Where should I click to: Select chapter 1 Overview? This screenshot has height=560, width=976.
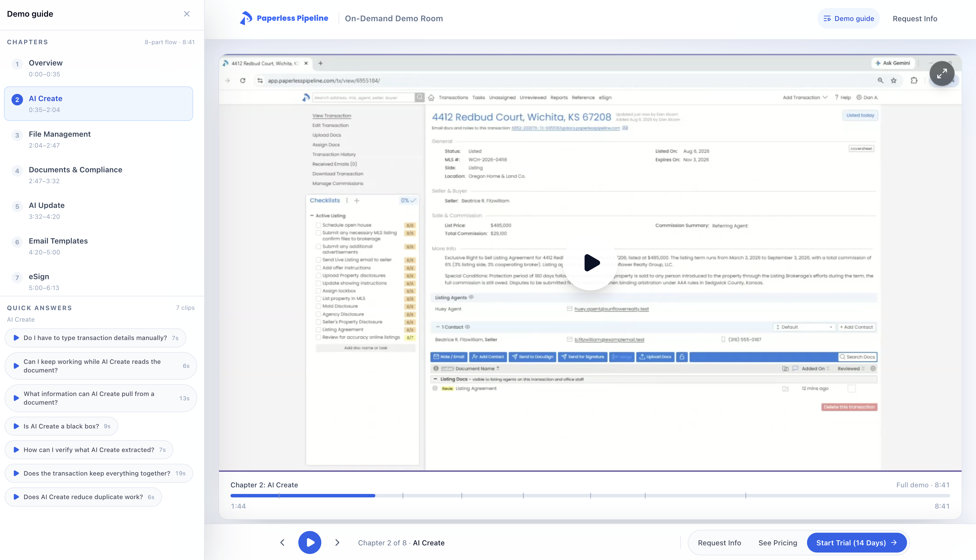[99, 68]
